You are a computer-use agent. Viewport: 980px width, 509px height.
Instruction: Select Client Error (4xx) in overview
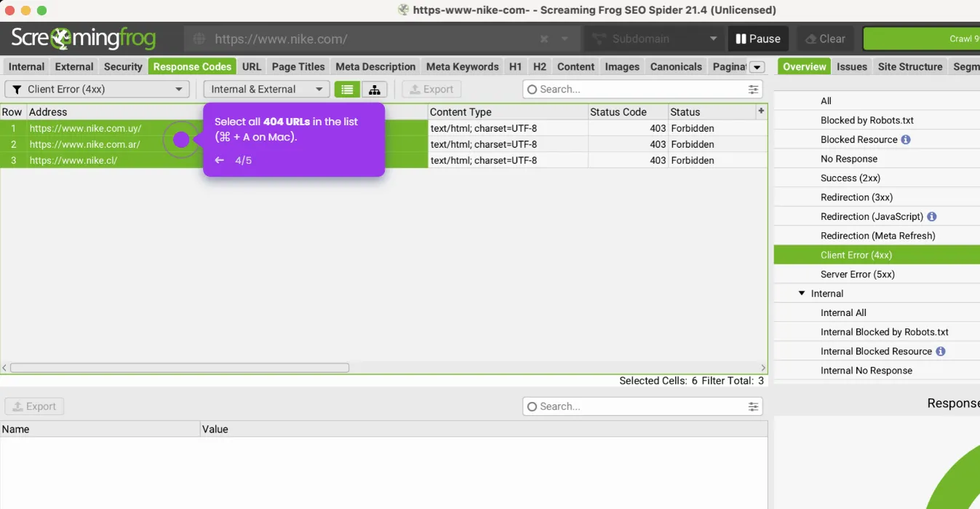(x=877, y=255)
